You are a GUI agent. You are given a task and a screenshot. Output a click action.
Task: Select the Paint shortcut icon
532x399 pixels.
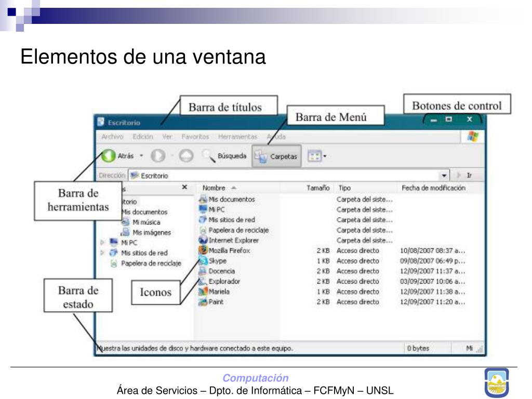pos(203,302)
